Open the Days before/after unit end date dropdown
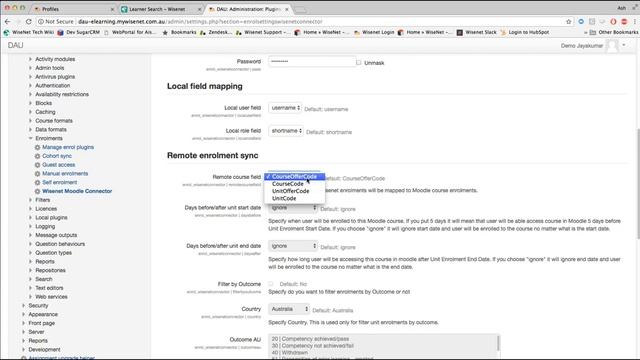640x360 pixels. point(293,246)
